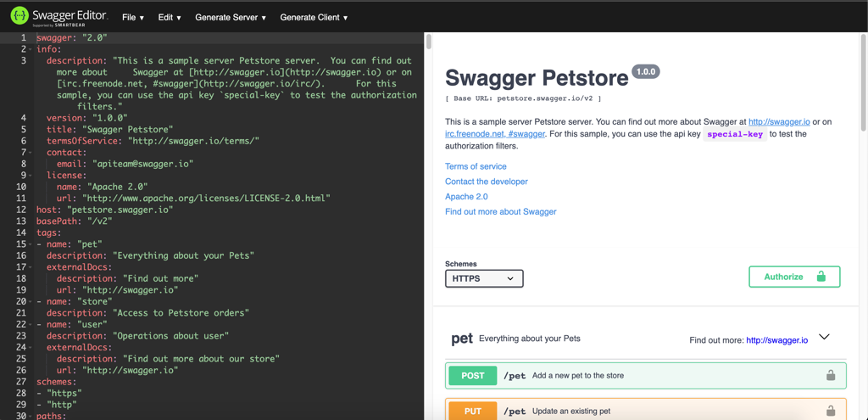Fold the license block at line 9
868x420 pixels.
31,176
